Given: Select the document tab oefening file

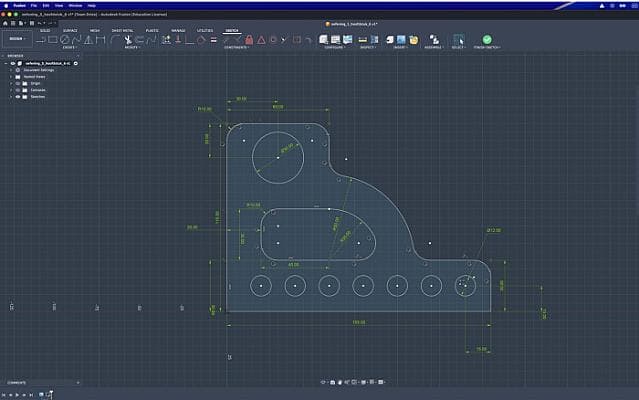Looking at the screenshot, I should click(351, 24).
